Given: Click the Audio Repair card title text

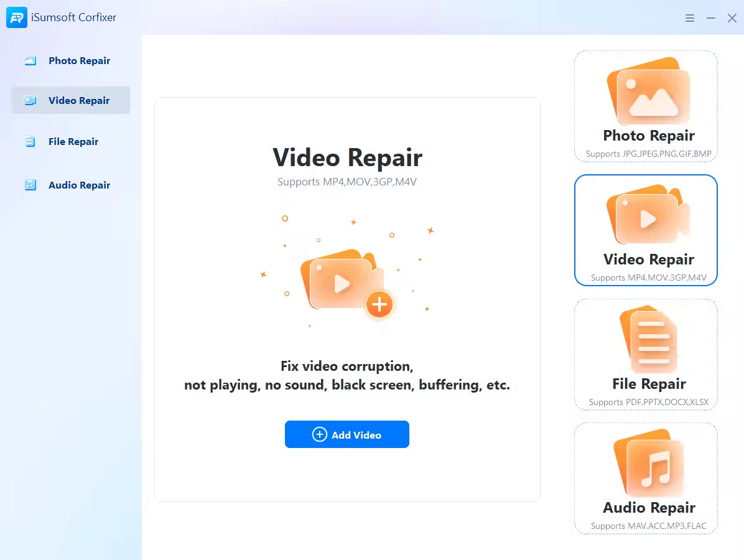Looking at the screenshot, I should pyautogui.click(x=649, y=508).
